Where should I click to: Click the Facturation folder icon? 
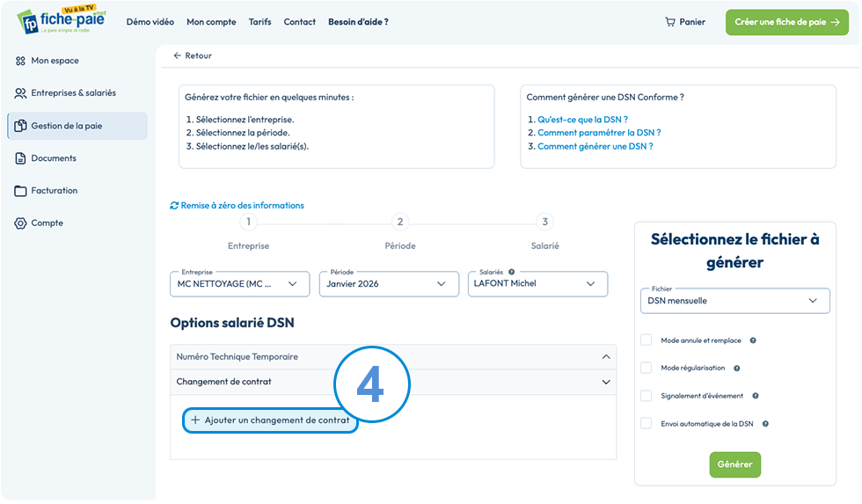tap(20, 191)
